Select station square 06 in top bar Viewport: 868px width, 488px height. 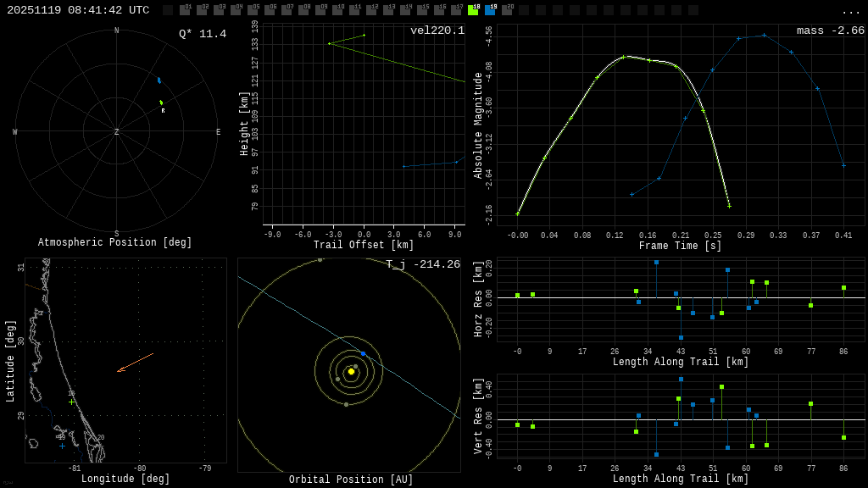[270, 10]
